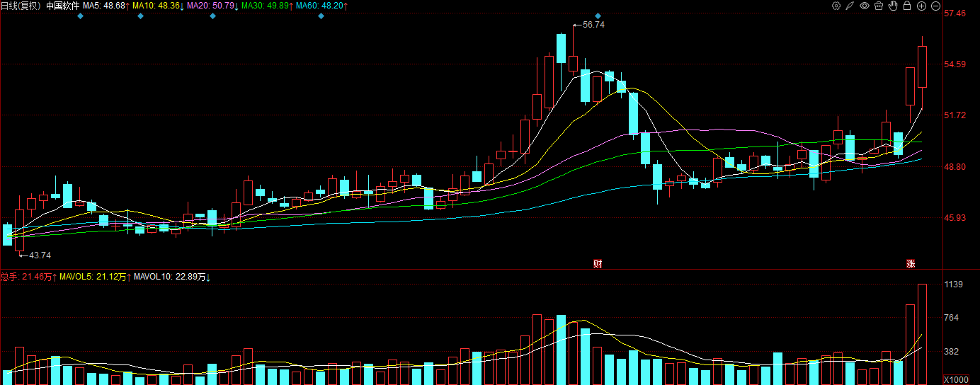
Task: Click blue diamond marker above the 56.74 peak
Action: [x=598, y=16]
